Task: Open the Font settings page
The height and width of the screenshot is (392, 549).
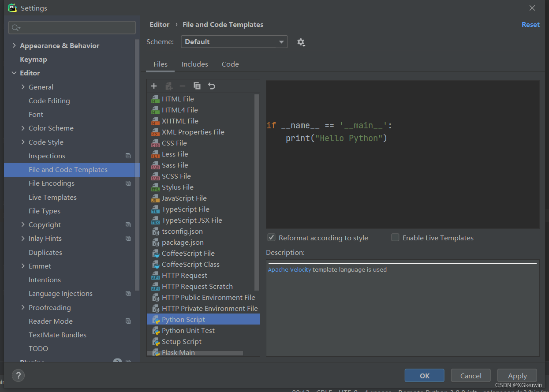Action: (x=36, y=115)
